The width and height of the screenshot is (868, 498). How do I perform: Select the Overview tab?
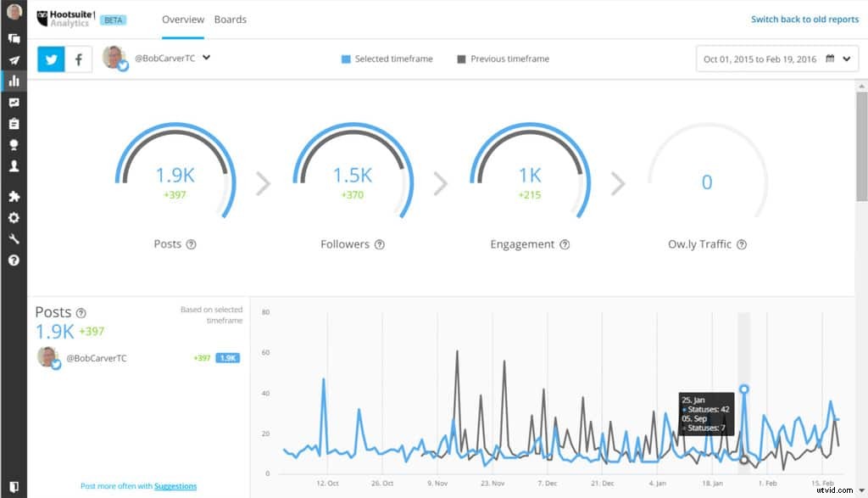[x=183, y=19]
